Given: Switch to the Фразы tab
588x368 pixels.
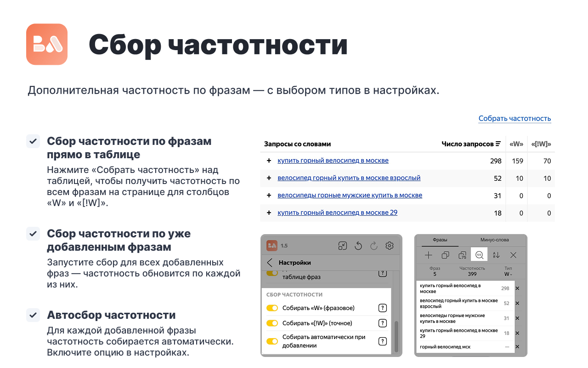Looking at the screenshot, I should coord(440,240).
